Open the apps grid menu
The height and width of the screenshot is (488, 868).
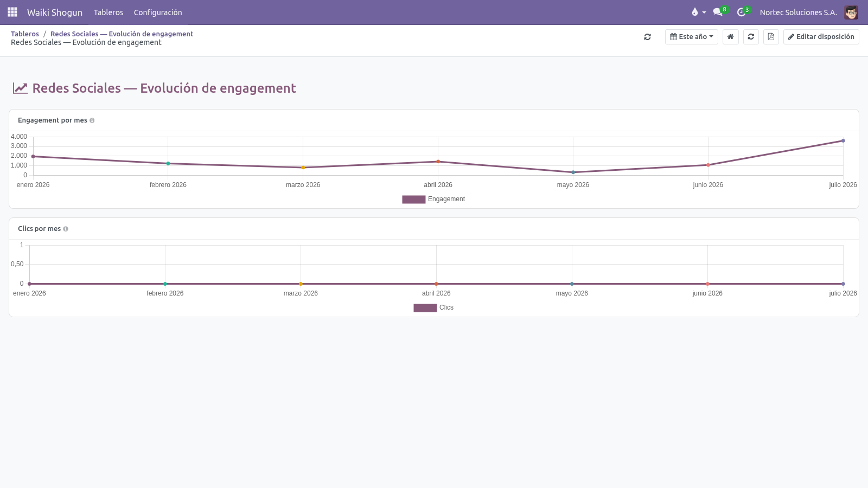coord(12,12)
